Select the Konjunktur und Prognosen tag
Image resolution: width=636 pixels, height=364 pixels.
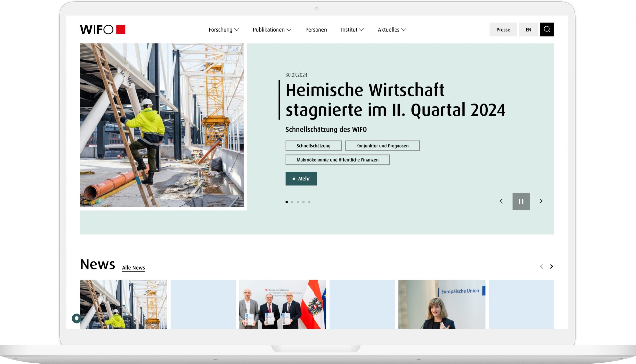[x=382, y=146]
